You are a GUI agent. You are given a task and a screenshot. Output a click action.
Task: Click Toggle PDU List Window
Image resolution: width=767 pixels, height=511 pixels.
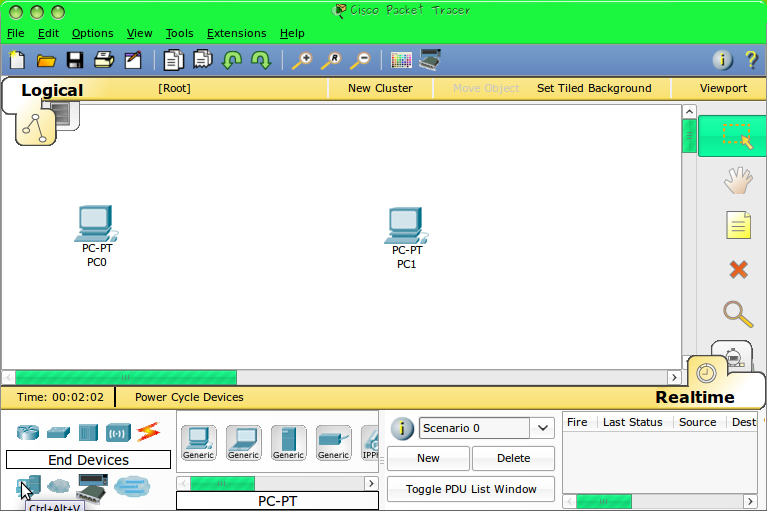click(x=471, y=489)
